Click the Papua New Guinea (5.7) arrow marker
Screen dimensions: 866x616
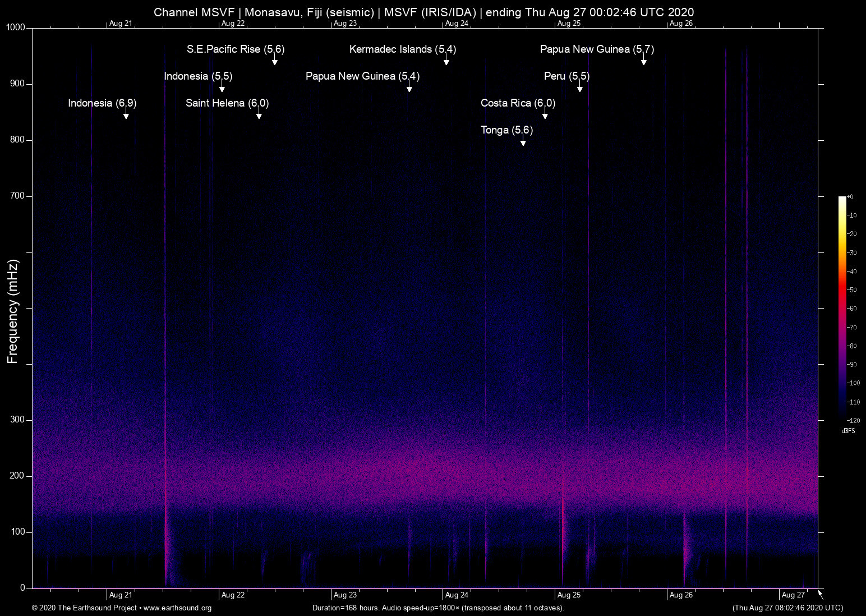[x=644, y=61]
